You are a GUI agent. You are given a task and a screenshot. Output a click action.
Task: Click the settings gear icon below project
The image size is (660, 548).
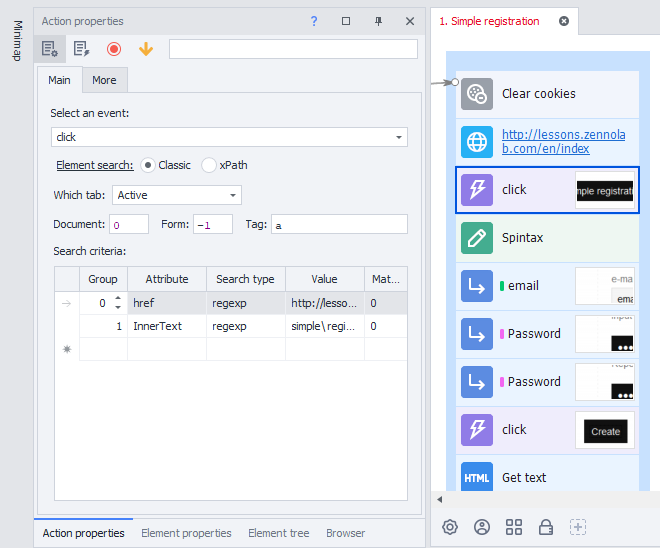[x=450, y=527]
